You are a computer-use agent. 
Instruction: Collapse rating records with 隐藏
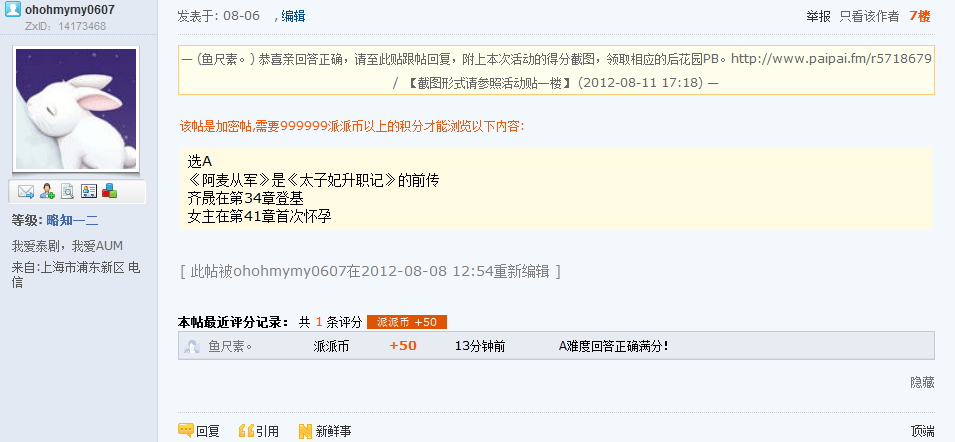click(x=922, y=382)
